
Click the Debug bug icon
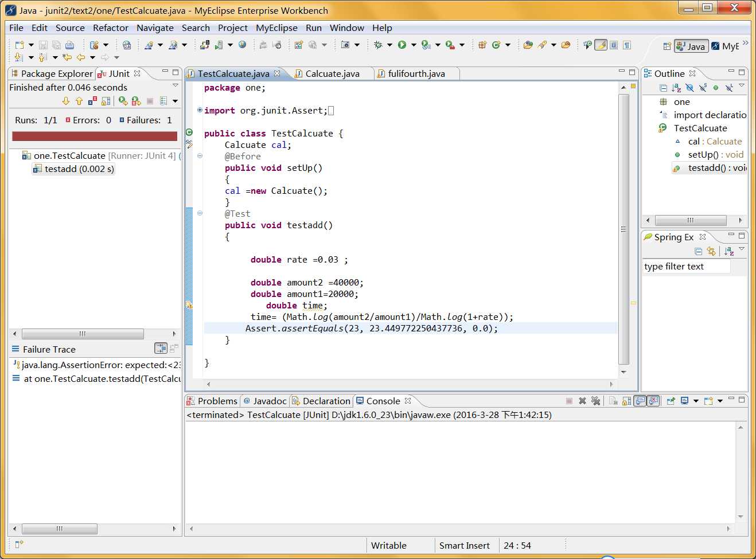click(378, 45)
